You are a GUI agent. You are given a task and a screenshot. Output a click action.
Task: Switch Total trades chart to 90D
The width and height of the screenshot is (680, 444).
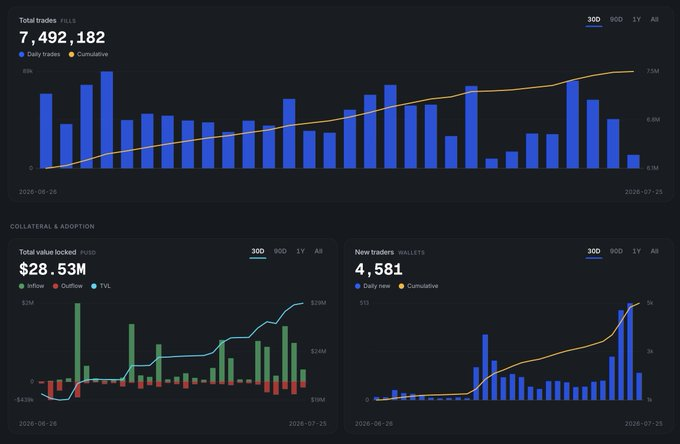click(x=616, y=20)
